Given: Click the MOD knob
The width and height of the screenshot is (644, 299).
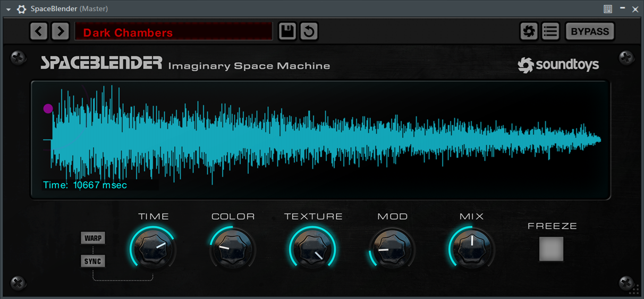Looking at the screenshot, I should coord(392,248).
